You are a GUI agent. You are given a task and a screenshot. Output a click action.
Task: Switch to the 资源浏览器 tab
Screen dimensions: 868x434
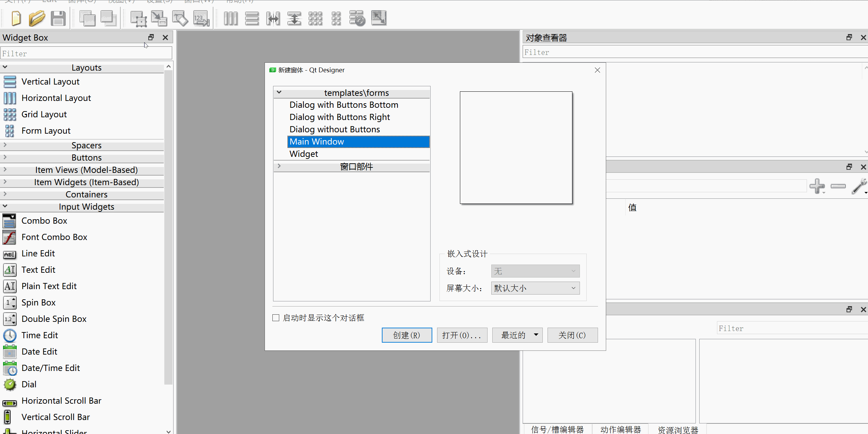[678, 429]
